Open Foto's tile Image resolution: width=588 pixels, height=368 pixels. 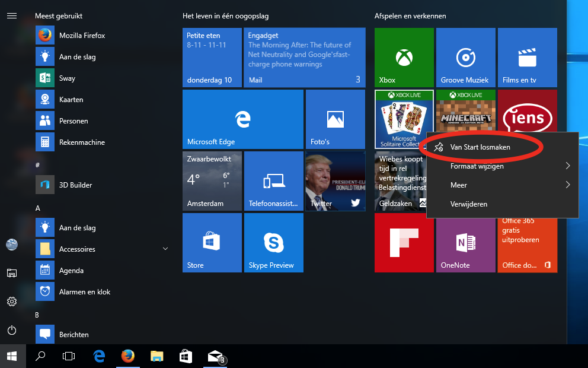[335, 119]
